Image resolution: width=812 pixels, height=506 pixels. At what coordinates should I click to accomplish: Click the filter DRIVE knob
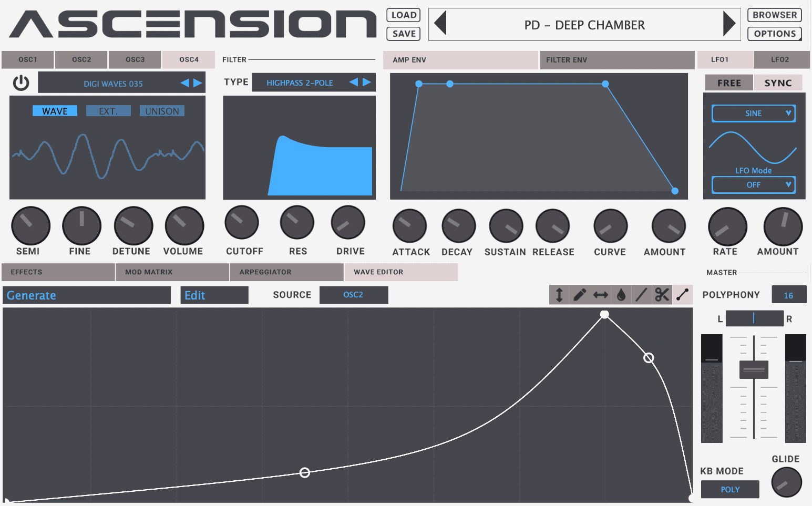coord(348,222)
